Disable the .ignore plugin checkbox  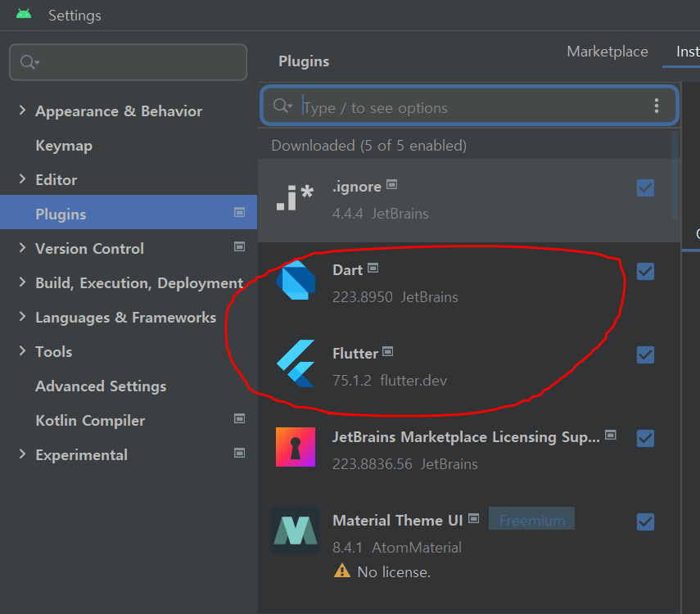point(645,188)
